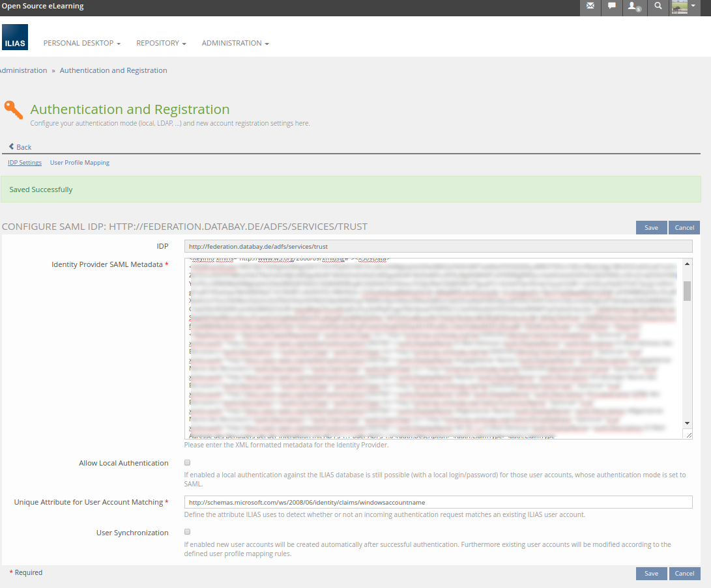Click the Unique Attribute input field
Image resolution: width=711 pixels, height=588 pixels.
[438, 503]
